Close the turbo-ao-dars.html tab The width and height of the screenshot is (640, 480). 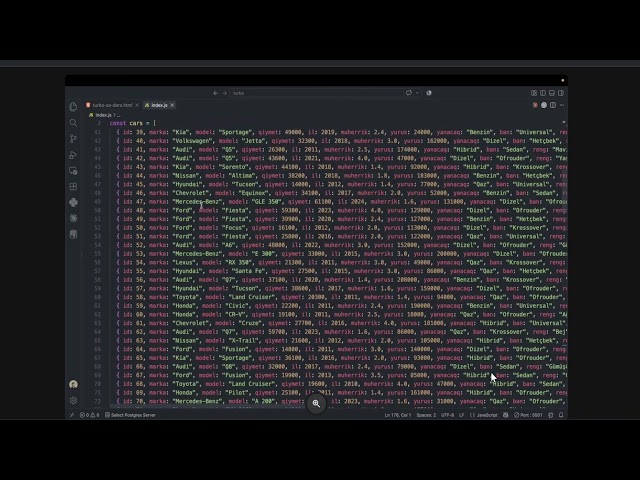click(x=137, y=105)
